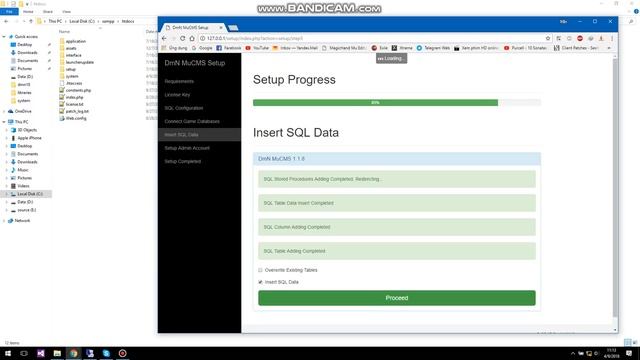Close the DmN MuCMS Setup tab
Image resolution: width=640 pixels, height=360 pixels.
point(221,27)
